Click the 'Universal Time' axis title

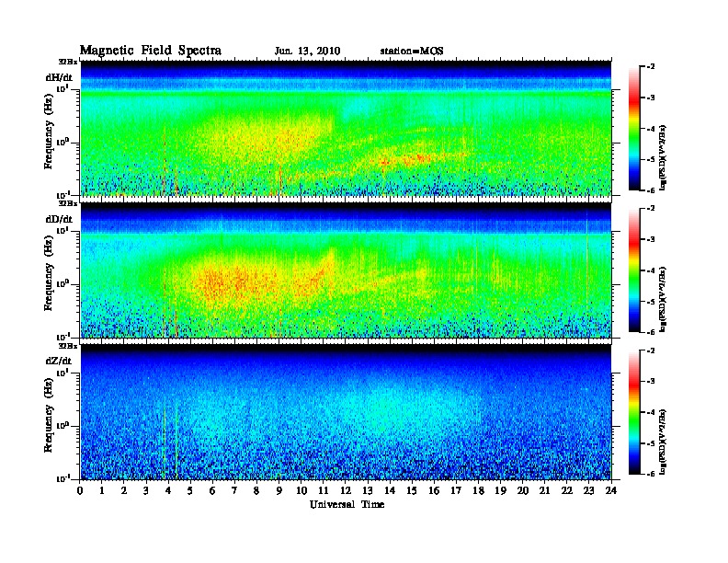click(347, 504)
